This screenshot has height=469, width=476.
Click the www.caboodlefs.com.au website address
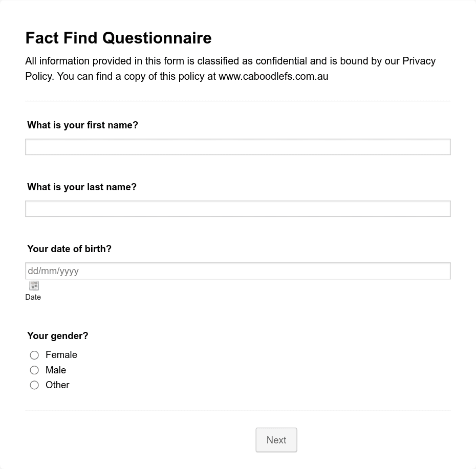(273, 76)
